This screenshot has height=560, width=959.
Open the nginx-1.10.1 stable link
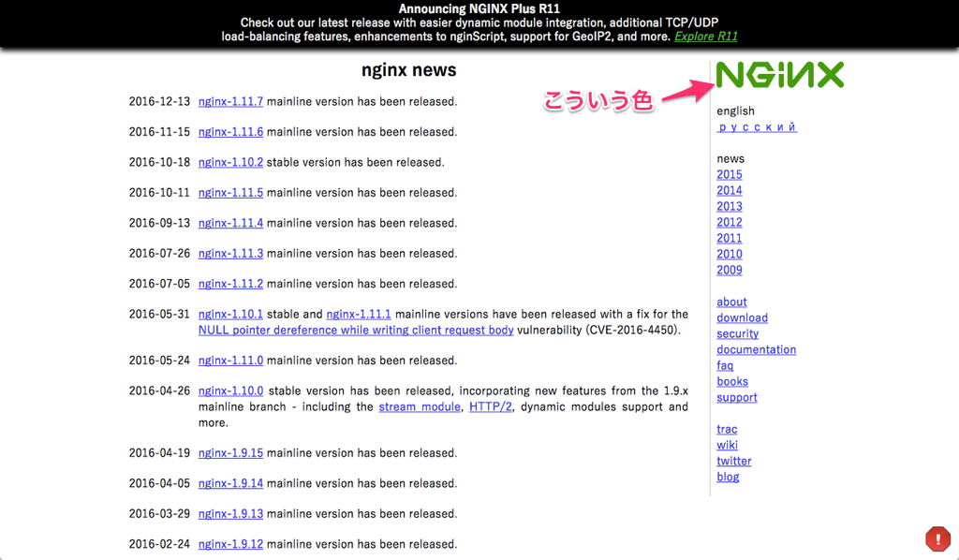click(x=230, y=315)
